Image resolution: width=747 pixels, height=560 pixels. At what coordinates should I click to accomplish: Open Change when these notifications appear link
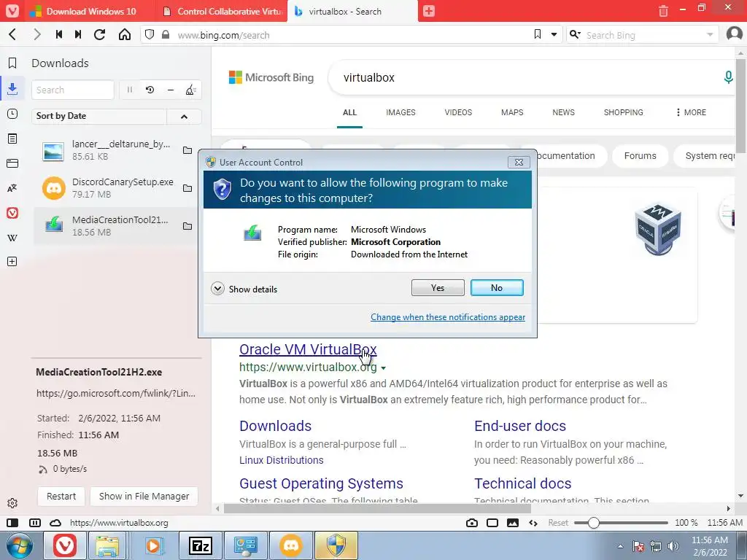click(448, 317)
